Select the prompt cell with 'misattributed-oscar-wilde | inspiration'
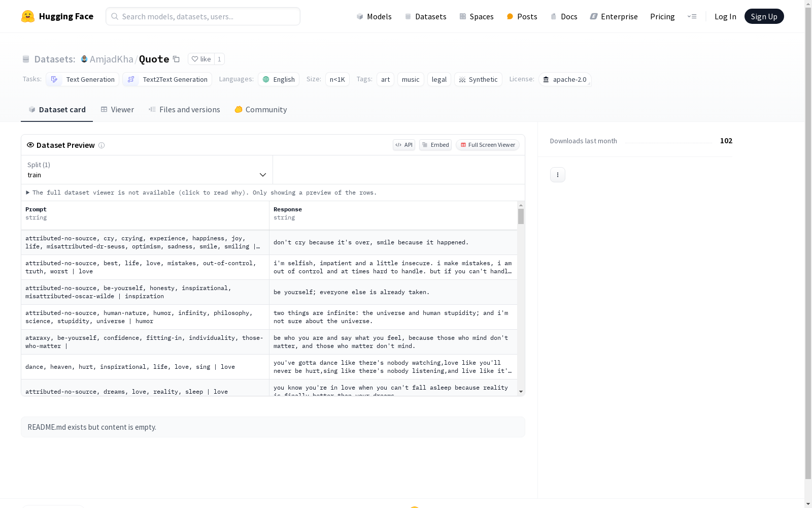 (145, 292)
